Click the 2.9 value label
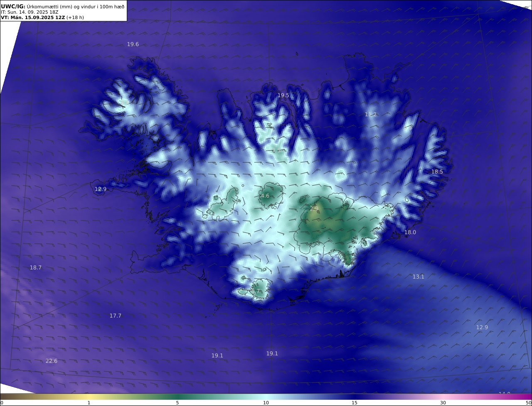Image resolution: width=532 pixels, height=406 pixels. 314,208
